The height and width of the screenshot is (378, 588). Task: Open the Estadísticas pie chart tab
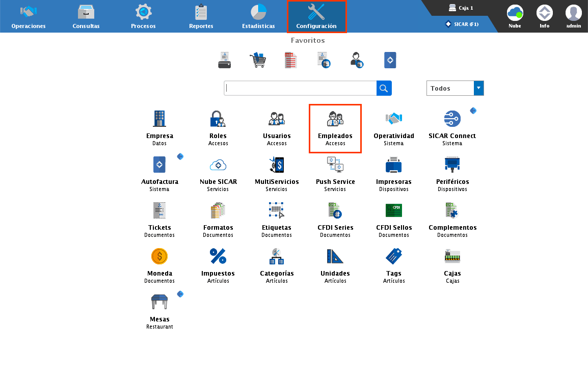258,16
